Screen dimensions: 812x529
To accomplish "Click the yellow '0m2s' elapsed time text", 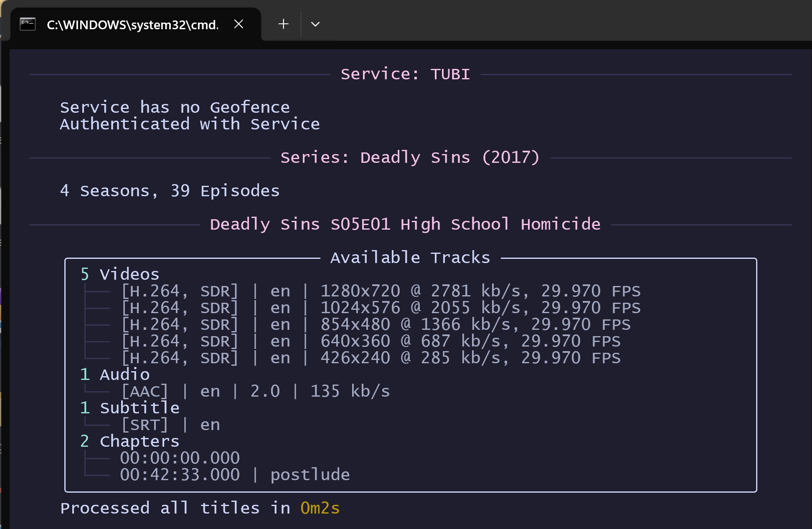I will click(x=320, y=509).
